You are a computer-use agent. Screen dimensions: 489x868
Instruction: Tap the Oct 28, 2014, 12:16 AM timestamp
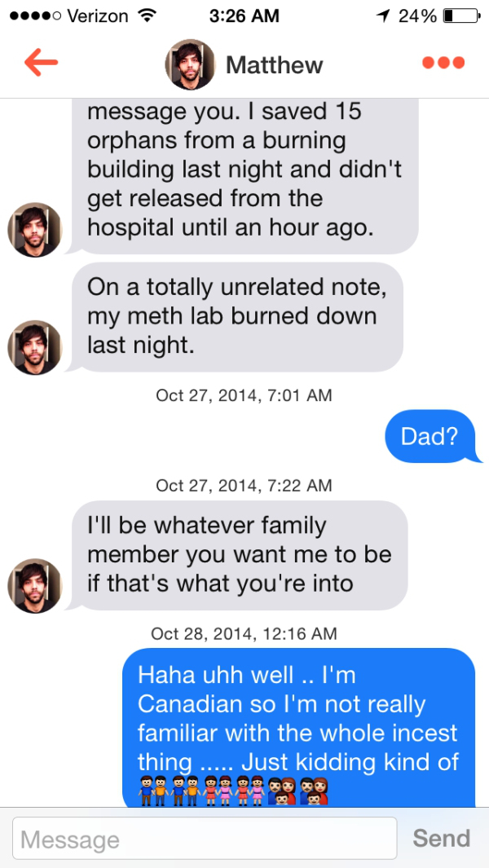click(244, 633)
